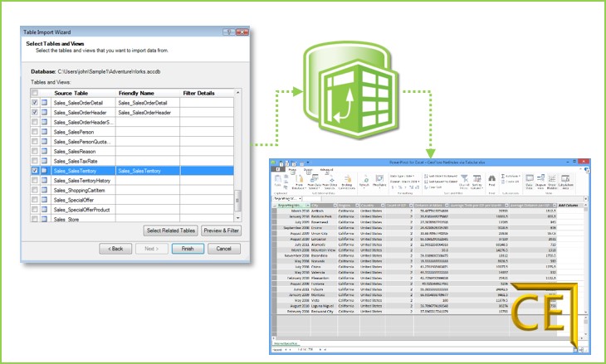606x364 pixels.
Task: Select the Sales_SalesTerritory row in the list
Action: point(132,171)
